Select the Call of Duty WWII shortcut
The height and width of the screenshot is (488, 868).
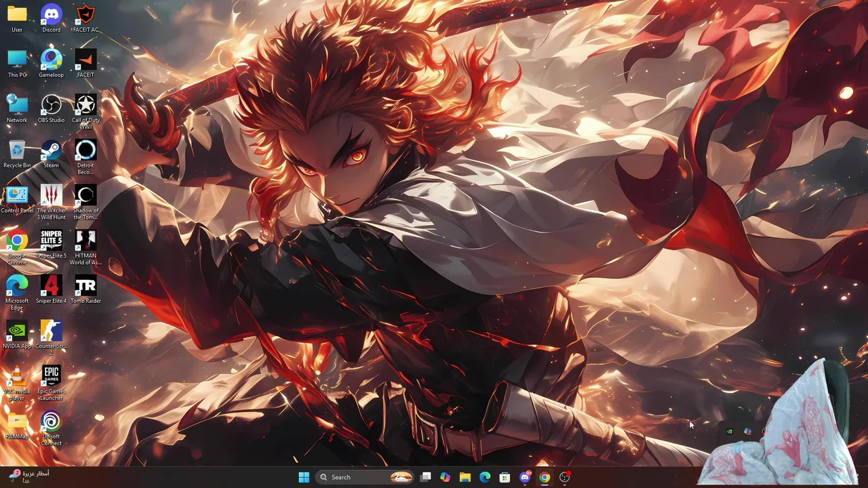click(x=85, y=112)
